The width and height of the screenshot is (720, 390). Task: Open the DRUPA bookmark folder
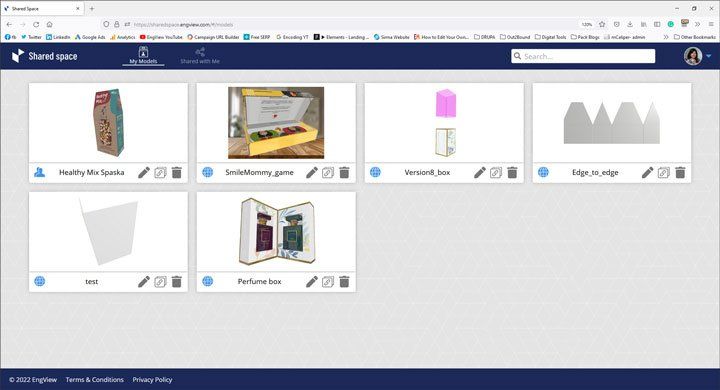pos(485,37)
